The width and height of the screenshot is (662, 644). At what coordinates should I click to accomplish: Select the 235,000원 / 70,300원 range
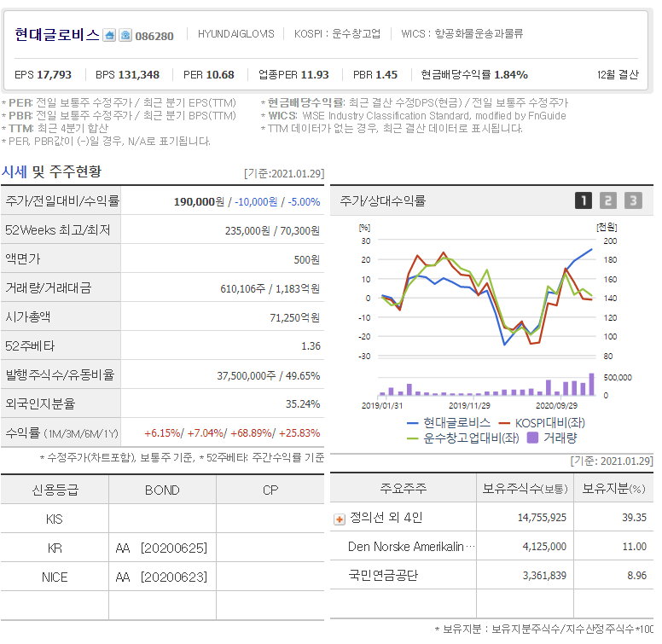point(272,231)
